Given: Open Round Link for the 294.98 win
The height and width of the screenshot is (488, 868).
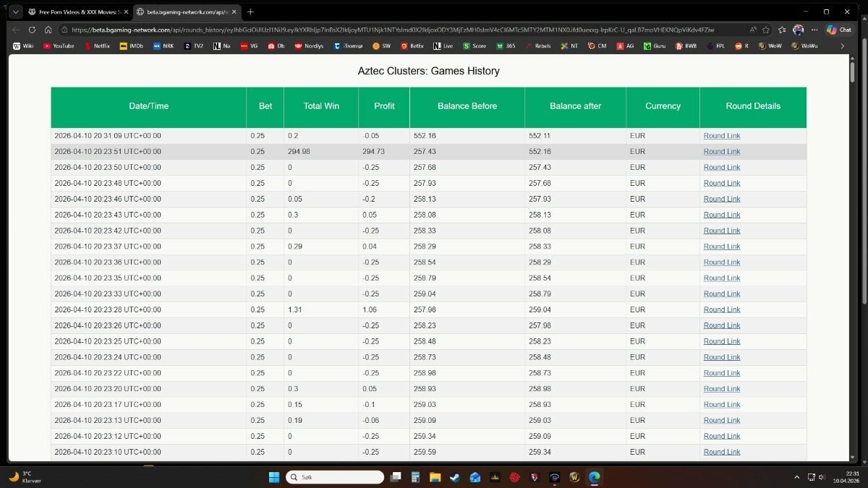Looking at the screenshot, I should click(x=721, y=152).
